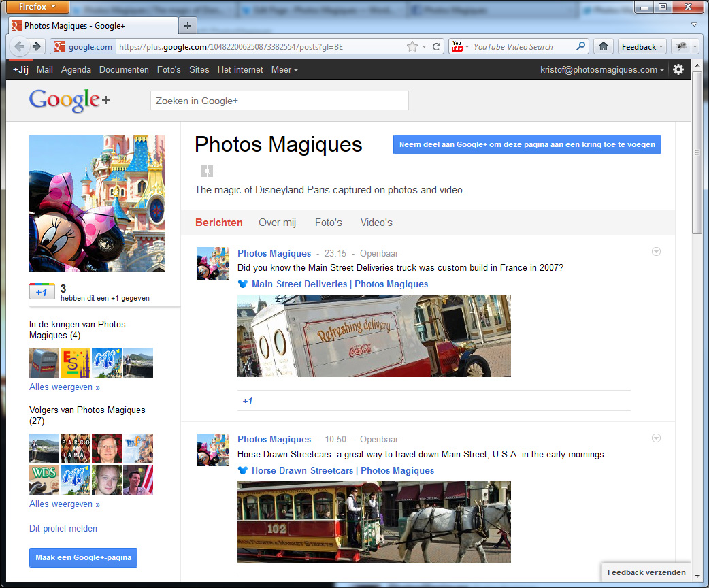Focus the Zoeken in Google+ search field
709x588 pixels.
click(x=279, y=101)
